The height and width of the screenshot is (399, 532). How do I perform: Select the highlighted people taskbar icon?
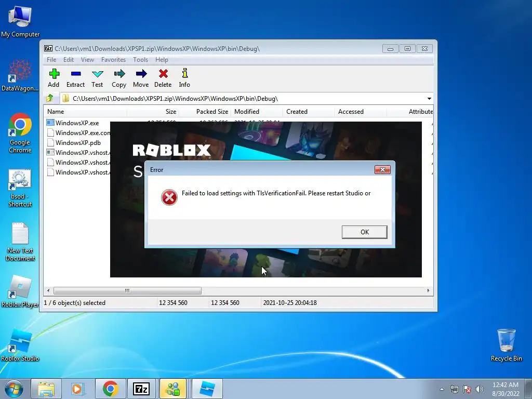173,389
